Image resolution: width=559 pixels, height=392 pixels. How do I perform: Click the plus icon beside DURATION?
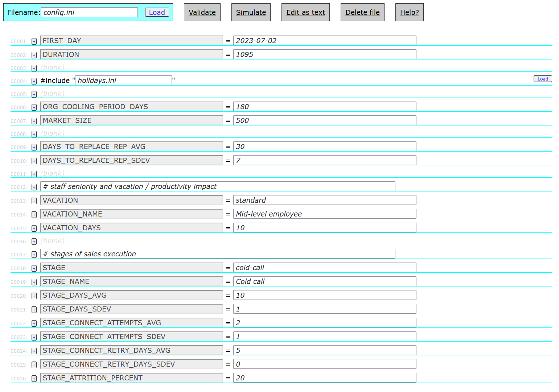[34, 55]
